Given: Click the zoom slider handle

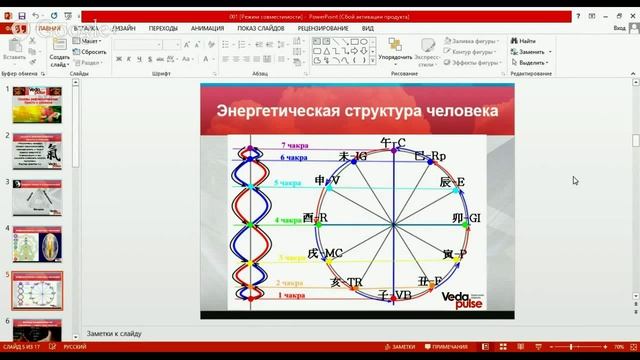Looking at the screenshot, I should (x=571, y=347).
